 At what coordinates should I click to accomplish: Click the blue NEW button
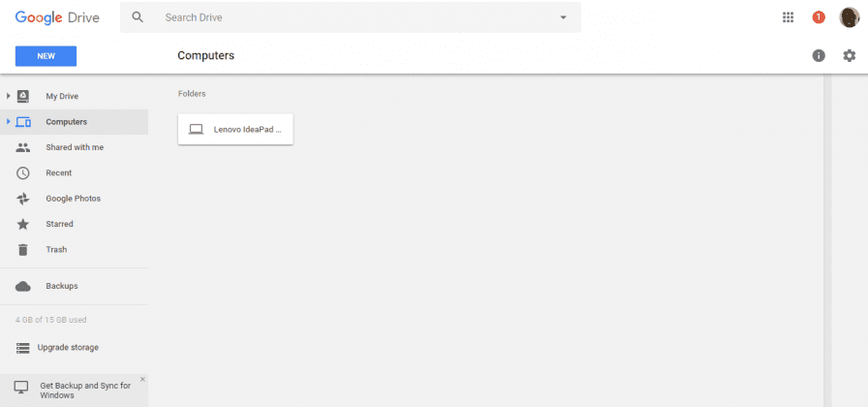(46, 56)
